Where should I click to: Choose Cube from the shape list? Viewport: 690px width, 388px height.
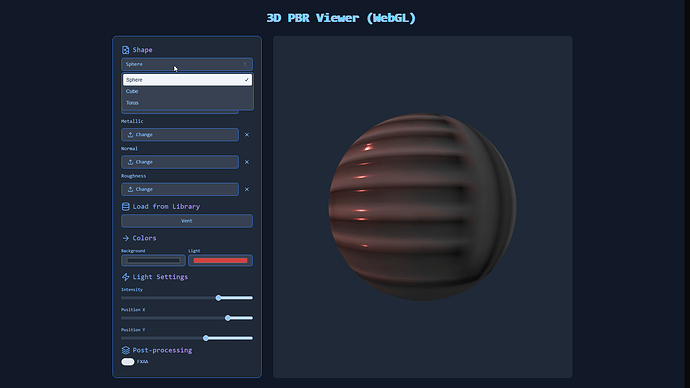(x=187, y=91)
